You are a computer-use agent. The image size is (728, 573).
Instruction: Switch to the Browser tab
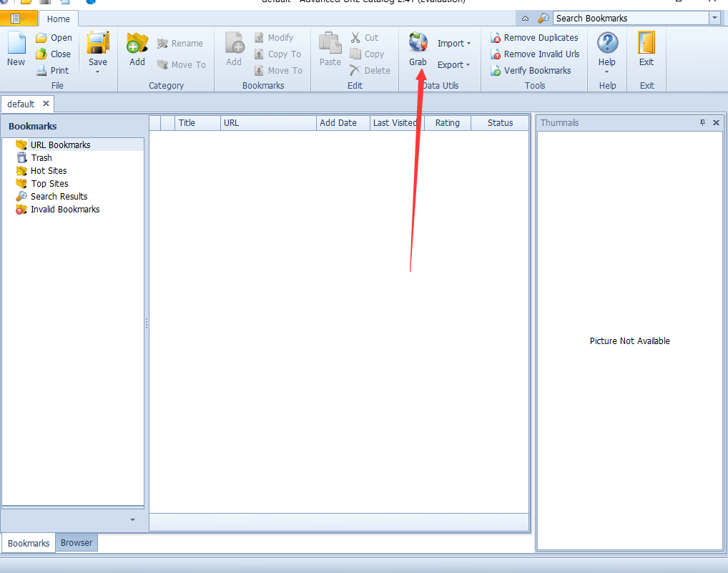(77, 543)
